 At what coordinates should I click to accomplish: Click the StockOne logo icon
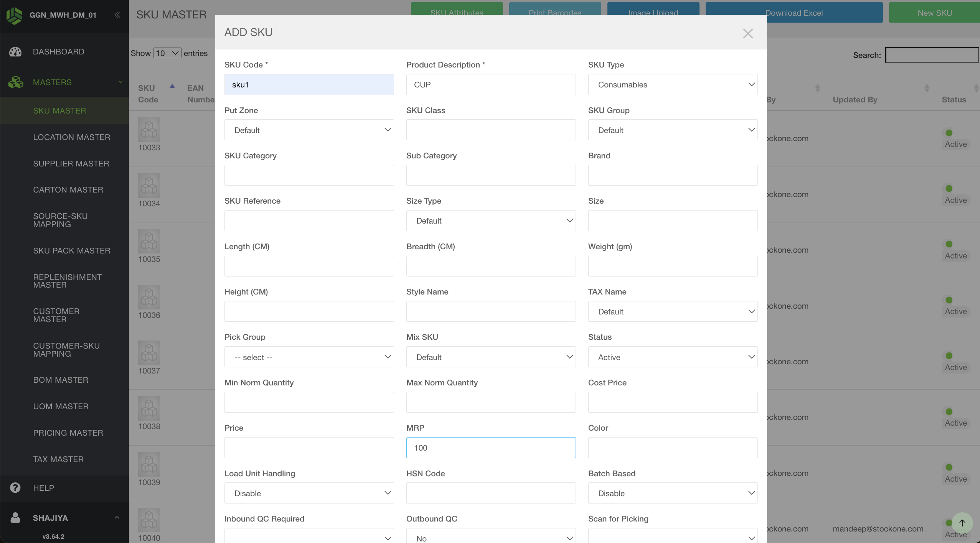point(15,15)
